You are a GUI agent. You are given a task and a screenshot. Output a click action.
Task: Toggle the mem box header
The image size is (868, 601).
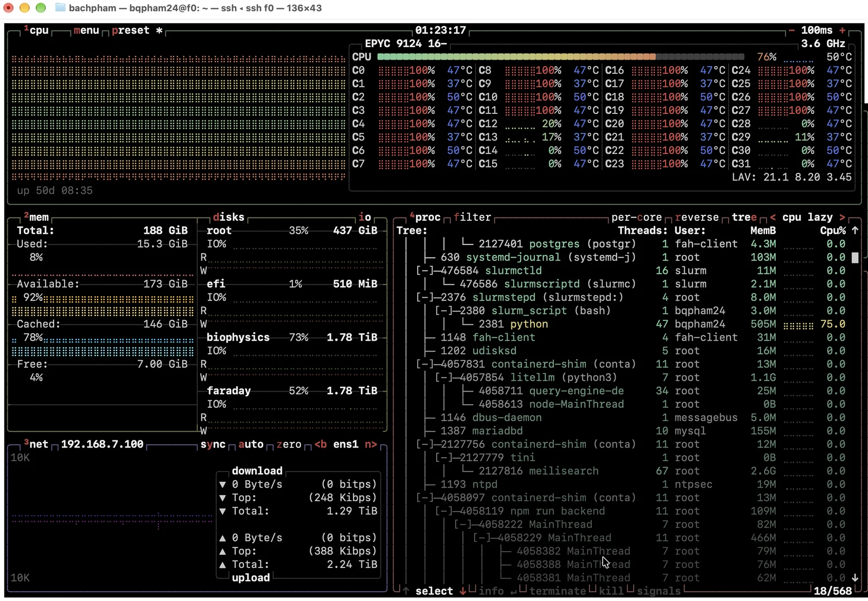36,217
